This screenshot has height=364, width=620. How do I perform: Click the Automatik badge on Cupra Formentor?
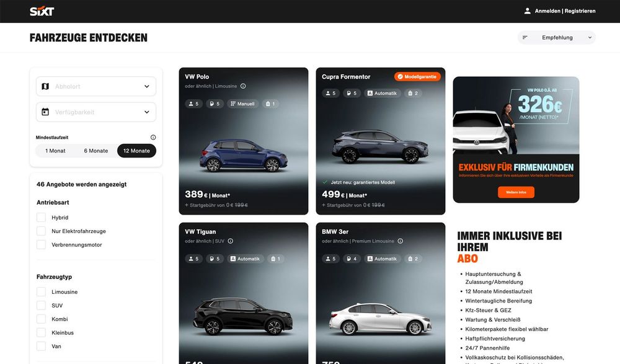pyautogui.click(x=382, y=94)
